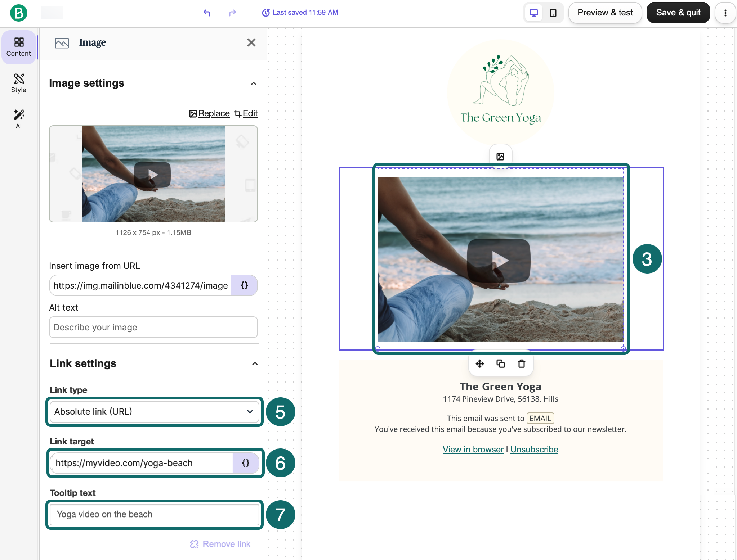Viewport: 737px width, 560px height.
Task: Click the undo arrow icon
Action: click(x=207, y=13)
